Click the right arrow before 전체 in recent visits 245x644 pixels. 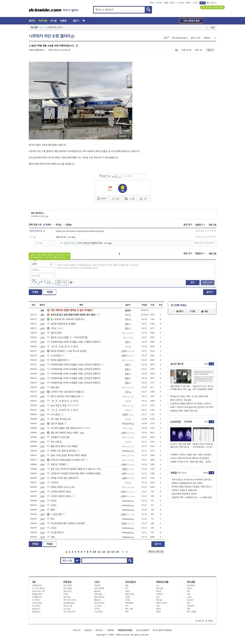pyautogui.click(x=208, y=28)
